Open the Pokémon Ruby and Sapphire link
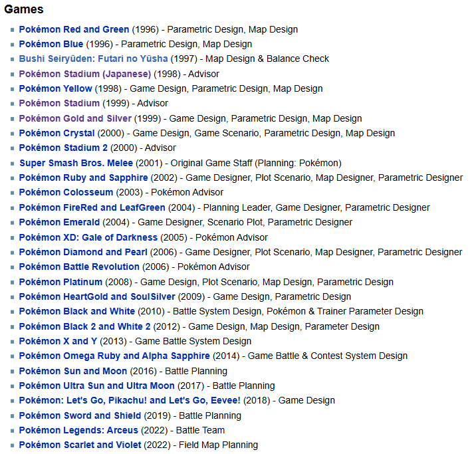Viewport: 476px width, 454px height. 84,177
